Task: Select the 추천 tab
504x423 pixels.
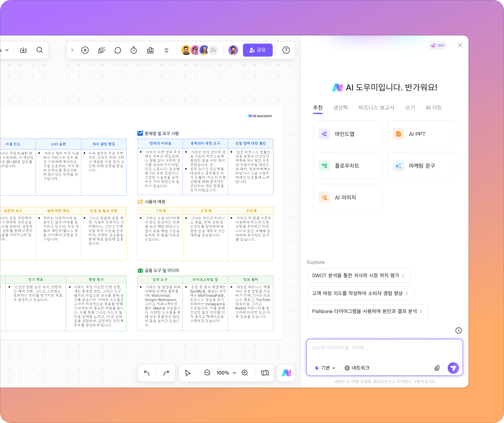Action: [318, 107]
